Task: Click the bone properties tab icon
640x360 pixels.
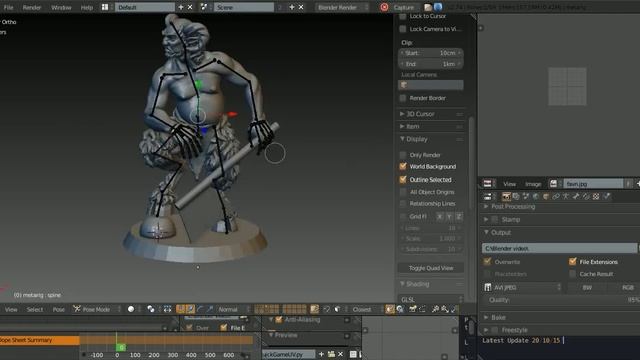Action: (576, 197)
